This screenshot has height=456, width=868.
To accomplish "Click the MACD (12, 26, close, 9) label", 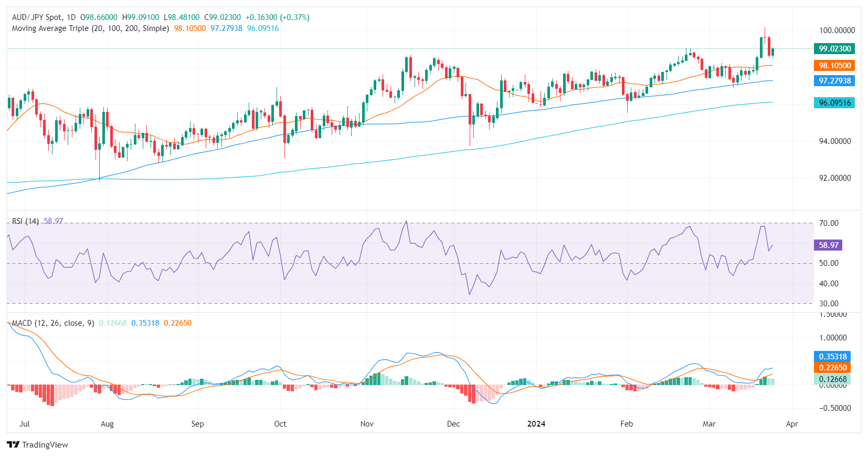I will (x=52, y=323).
